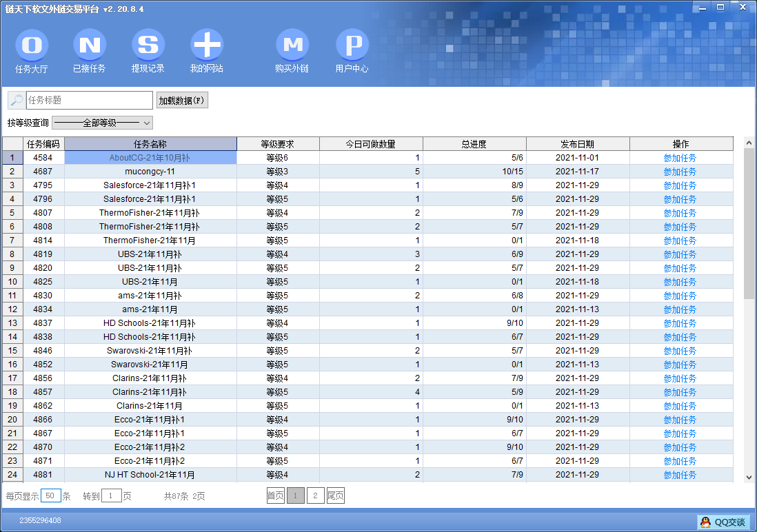Click 参加任务 link for AboutCG-21年10月补

coord(680,158)
